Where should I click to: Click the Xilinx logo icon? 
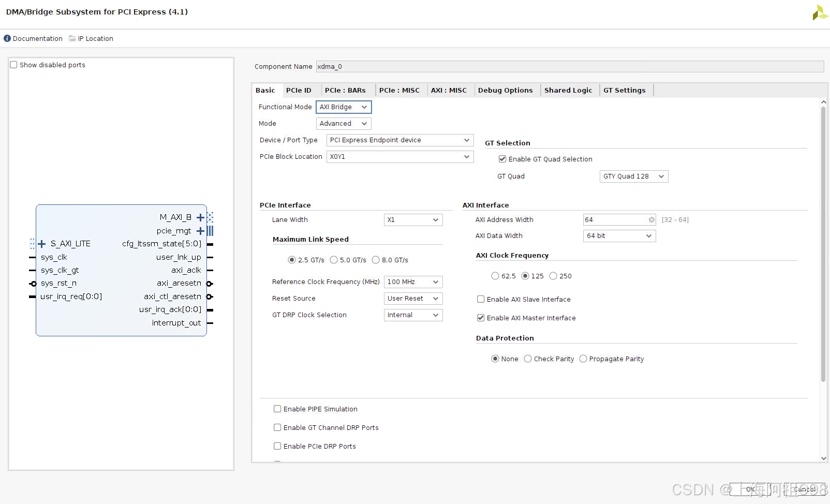click(820, 12)
